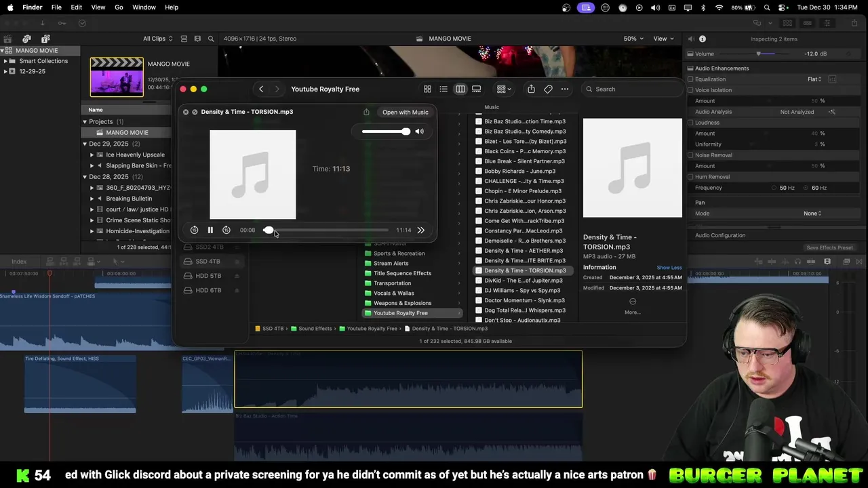The width and height of the screenshot is (868, 488).
Task: Select HDD 6TB in Finder sidebar
Action: point(208,290)
